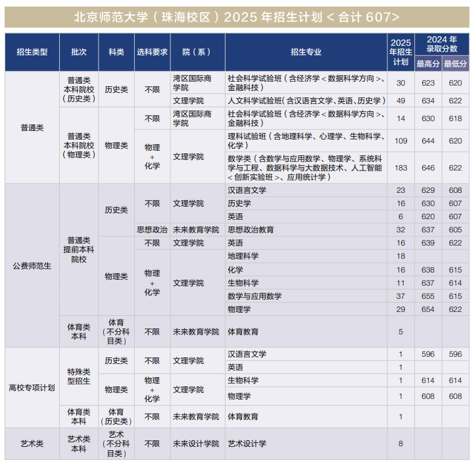Click the 人文科学试验班 major cell
The width and height of the screenshot is (476, 464).
[306, 101]
